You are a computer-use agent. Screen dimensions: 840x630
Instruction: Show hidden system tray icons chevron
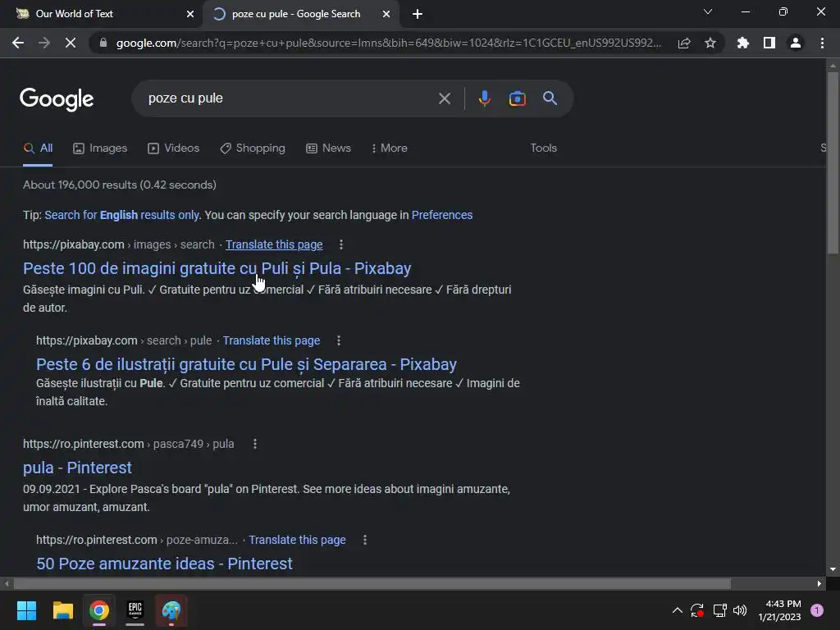pos(677,610)
